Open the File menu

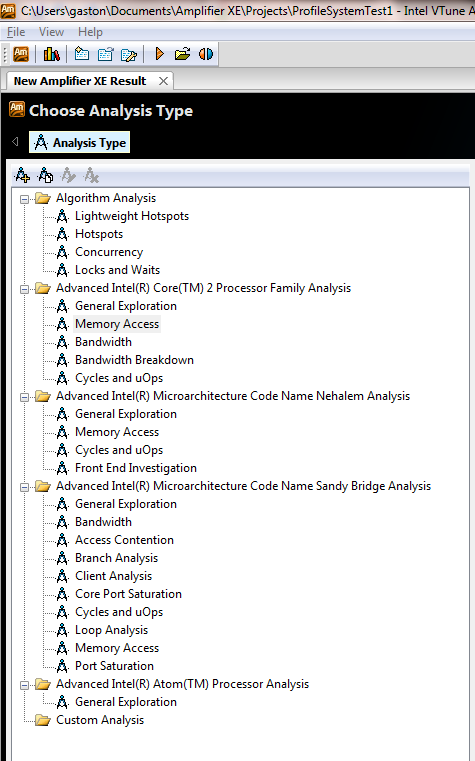click(16, 32)
